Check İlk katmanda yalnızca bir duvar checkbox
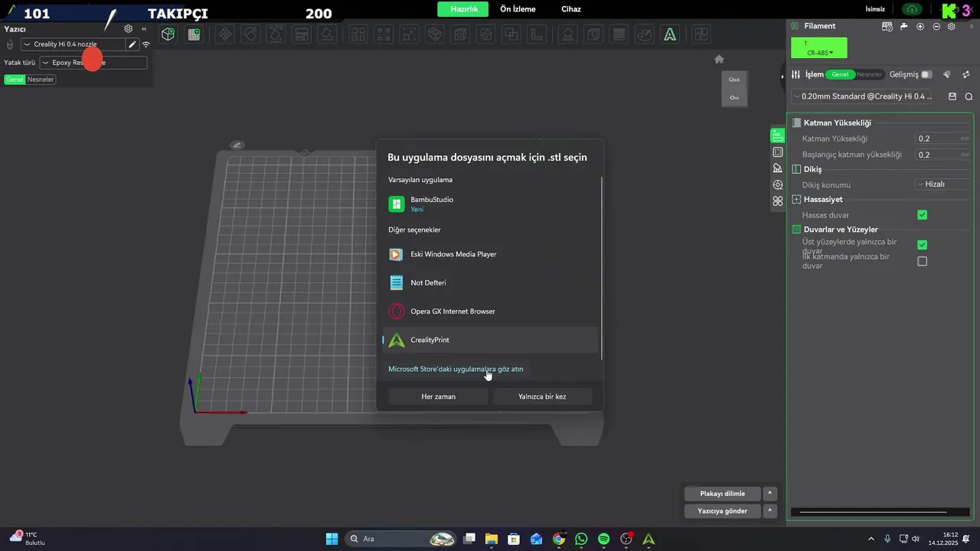This screenshot has height=551, width=980. pos(922,261)
